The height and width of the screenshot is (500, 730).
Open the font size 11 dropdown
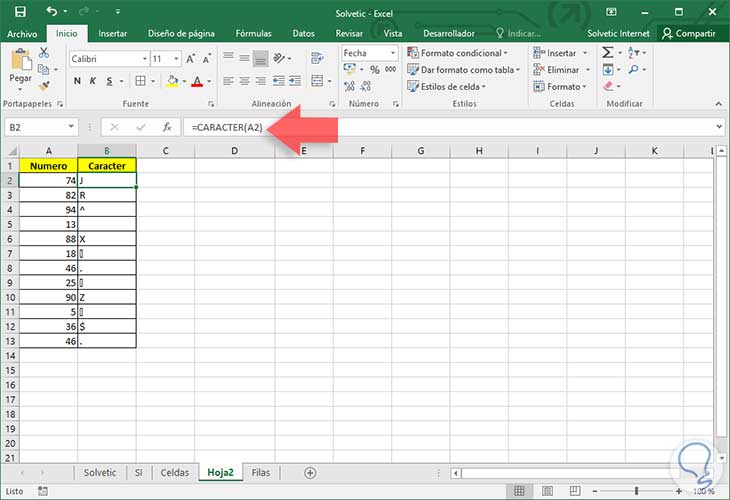[x=176, y=59]
